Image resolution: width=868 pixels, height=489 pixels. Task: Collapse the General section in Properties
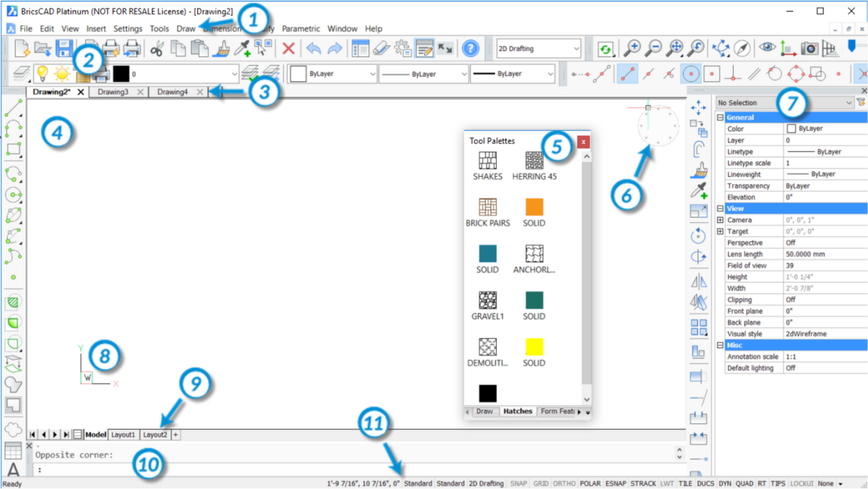tap(720, 117)
